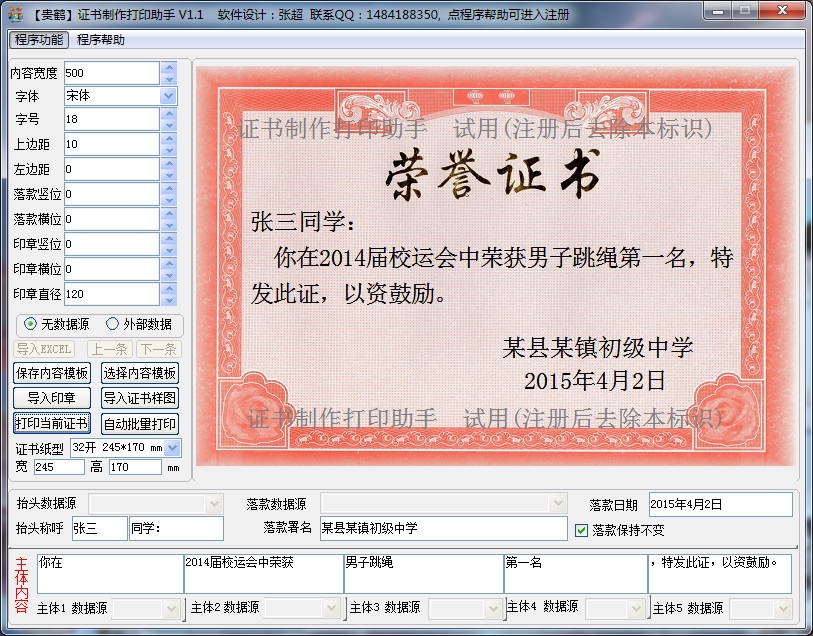The image size is (813, 636).
Task: Toggle the 落款保持不变 checkbox
Action: [x=582, y=530]
